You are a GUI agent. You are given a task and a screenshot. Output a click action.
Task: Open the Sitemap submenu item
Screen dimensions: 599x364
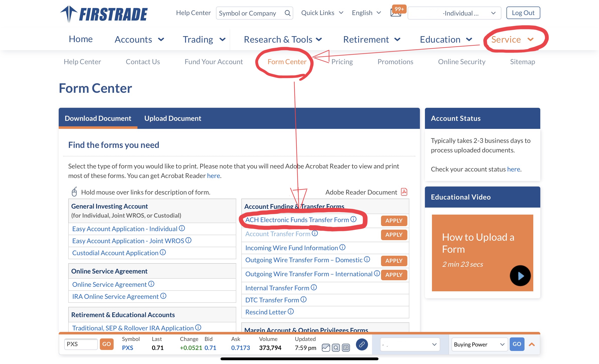(x=522, y=62)
